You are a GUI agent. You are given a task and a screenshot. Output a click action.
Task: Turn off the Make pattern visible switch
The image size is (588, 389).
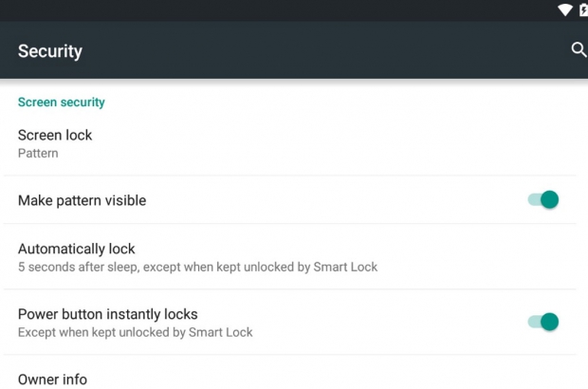tap(543, 200)
